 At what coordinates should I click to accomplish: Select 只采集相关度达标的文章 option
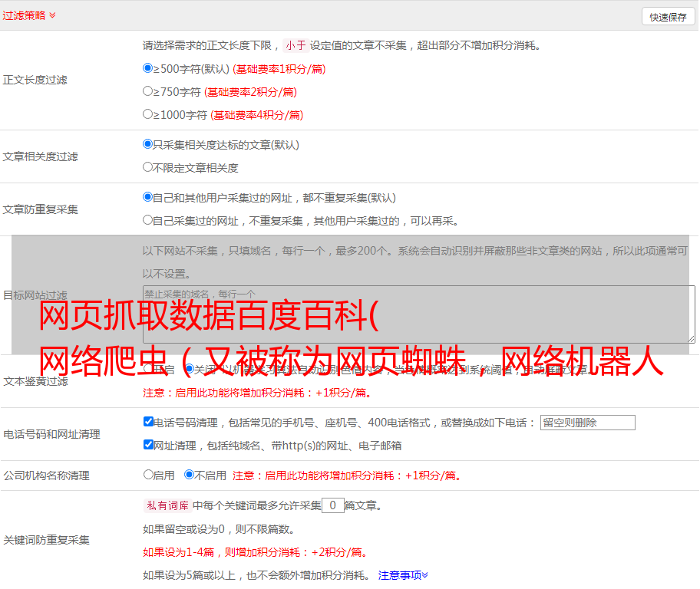[x=148, y=144]
